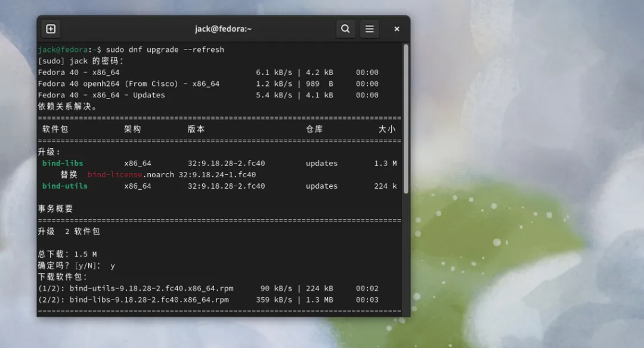
Task: Click the terminal vertical scrollbar
Action: click(x=406, y=119)
